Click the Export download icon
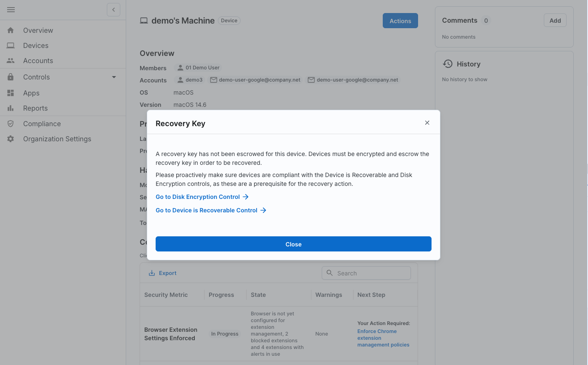 point(152,273)
